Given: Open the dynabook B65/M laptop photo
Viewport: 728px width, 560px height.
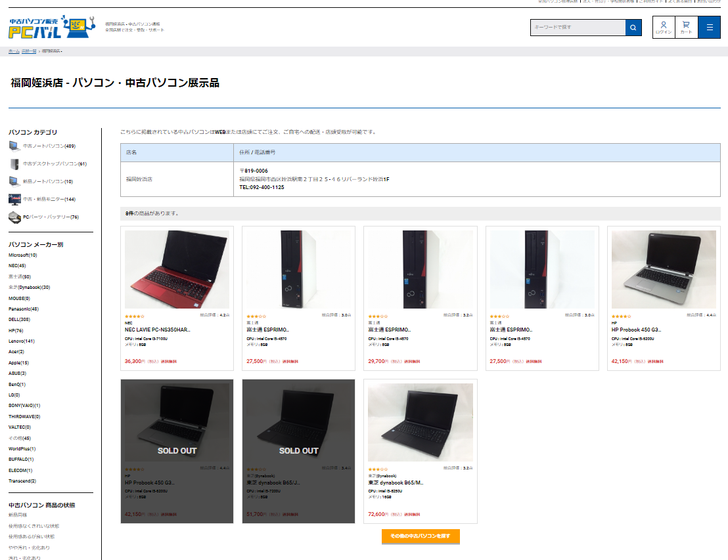Looking at the screenshot, I should tap(421, 422).
